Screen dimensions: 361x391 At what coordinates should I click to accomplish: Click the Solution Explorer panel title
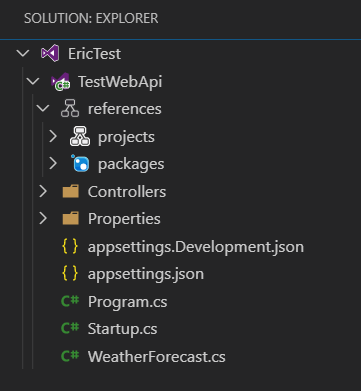(x=91, y=18)
